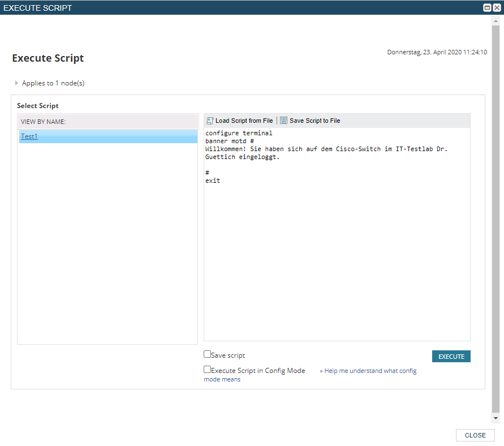
Task: Click the Applies to 1 node(s) label
Action: click(x=53, y=83)
